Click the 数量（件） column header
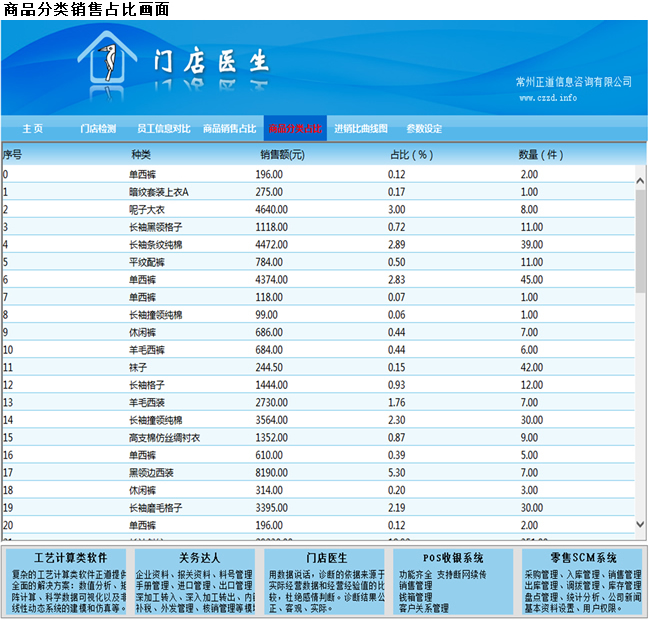 tap(541, 155)
